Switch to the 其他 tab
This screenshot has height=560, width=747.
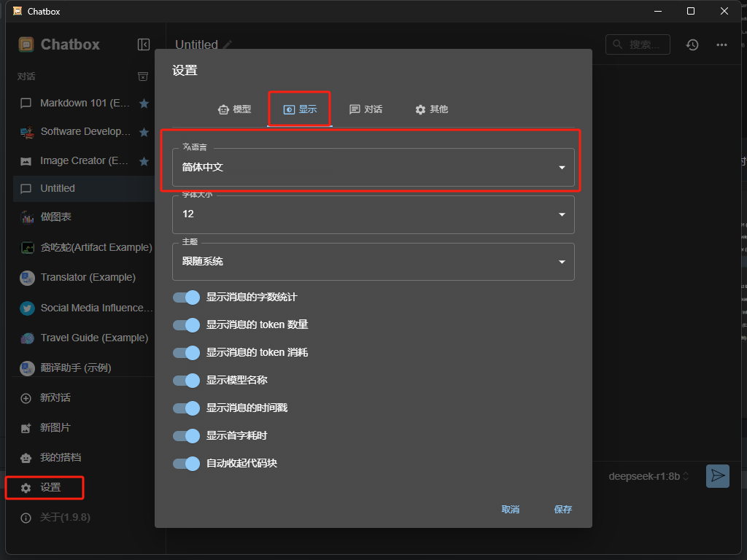point(432,109)
